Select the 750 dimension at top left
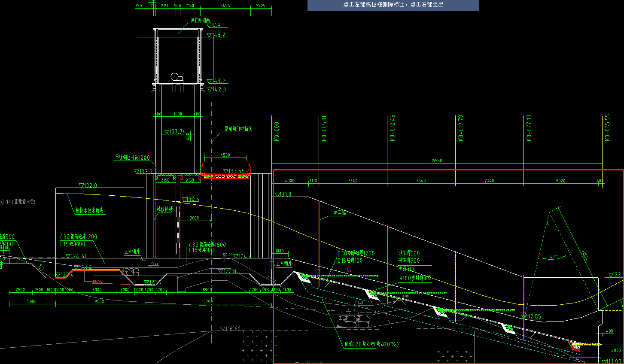This screenshot has width=624, height=364. pos(138,6)
